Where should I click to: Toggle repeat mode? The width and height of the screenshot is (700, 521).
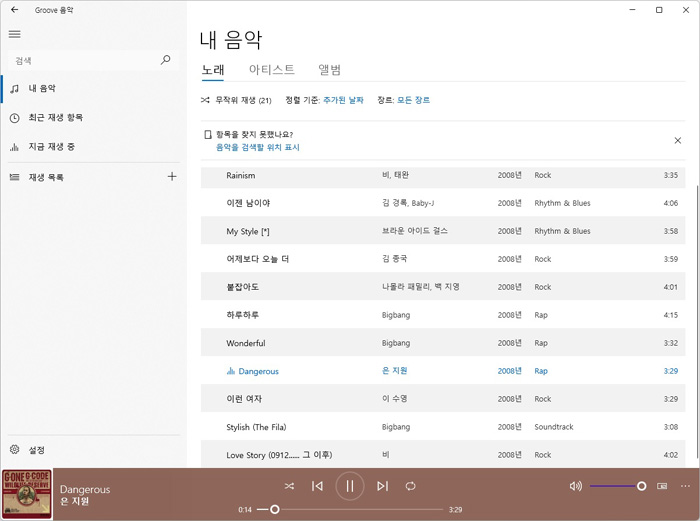[x=411, y=486]
